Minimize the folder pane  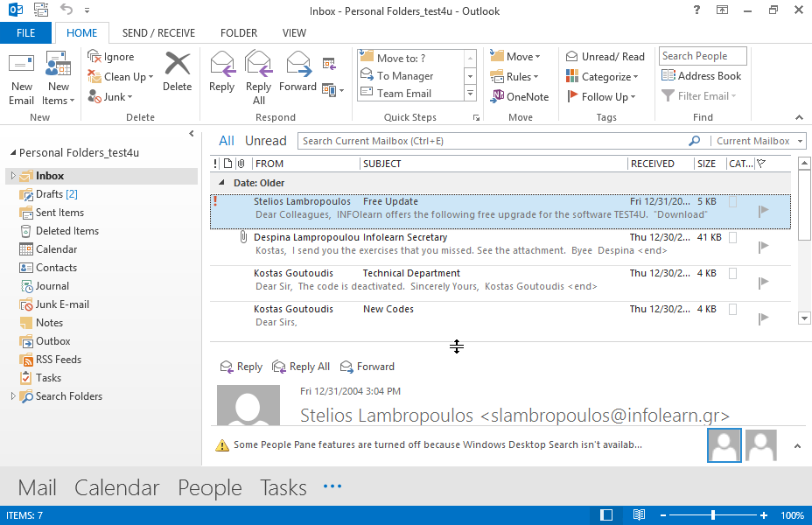coord(191,134)
